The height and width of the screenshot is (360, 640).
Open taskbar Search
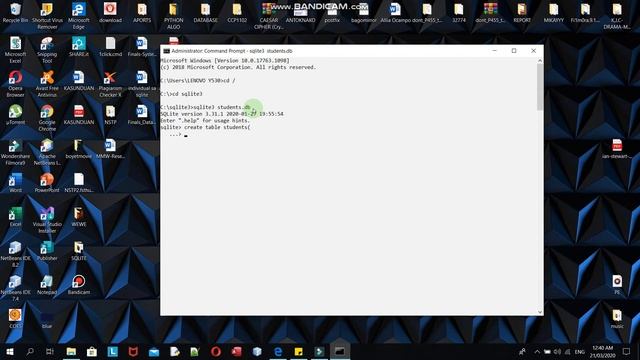30,351
